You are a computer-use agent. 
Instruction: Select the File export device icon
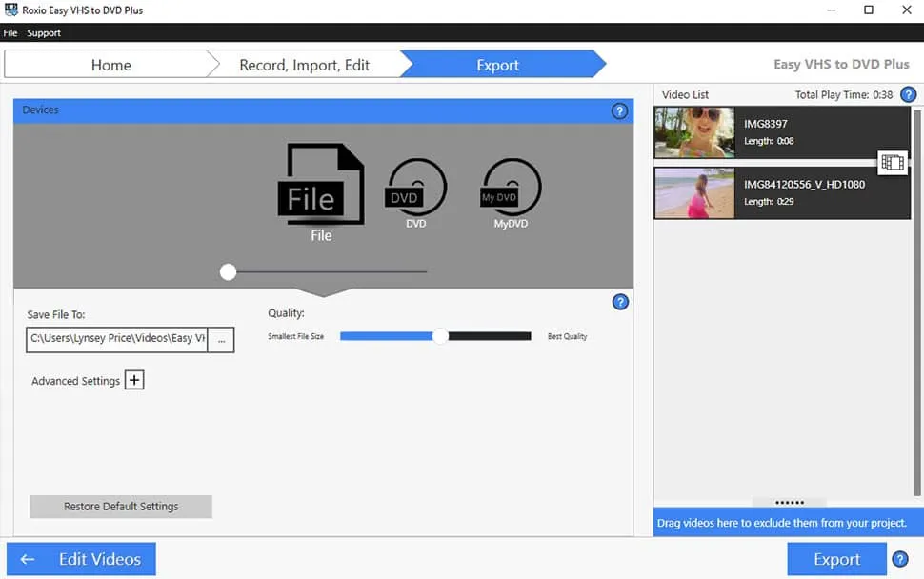click(321, 185)
